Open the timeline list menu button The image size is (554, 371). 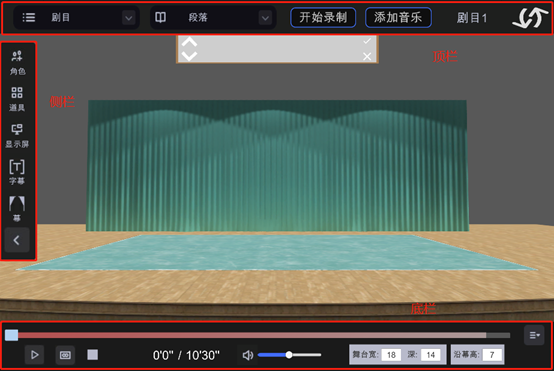(x=534, y=335)
